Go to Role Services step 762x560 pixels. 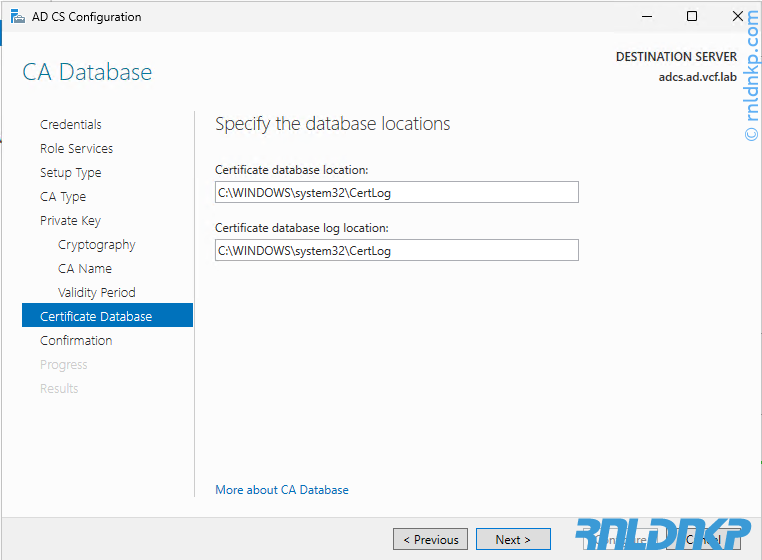(76, 149)
